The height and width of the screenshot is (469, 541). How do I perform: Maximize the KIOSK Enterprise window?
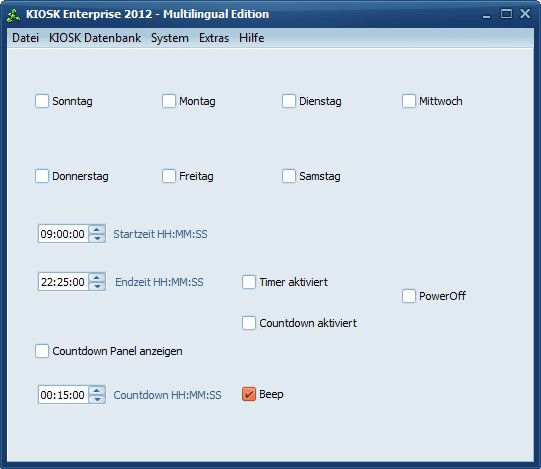[506, 14]
